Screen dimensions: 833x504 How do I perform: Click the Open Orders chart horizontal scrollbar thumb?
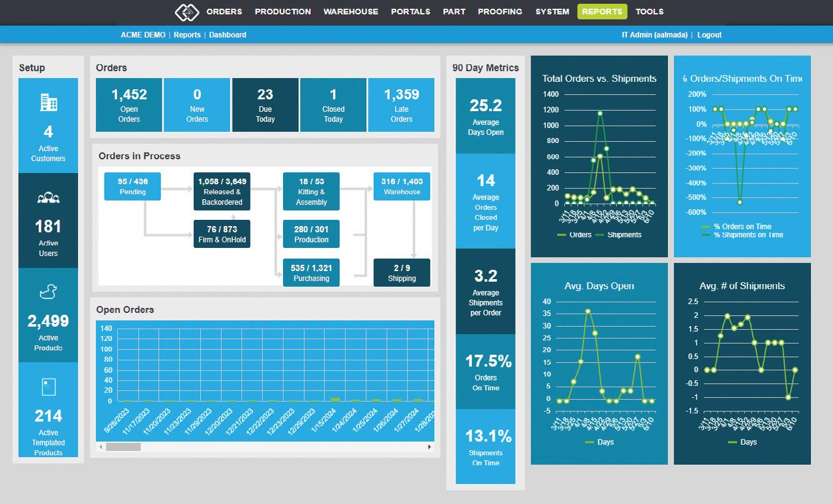tap(123, 447)
